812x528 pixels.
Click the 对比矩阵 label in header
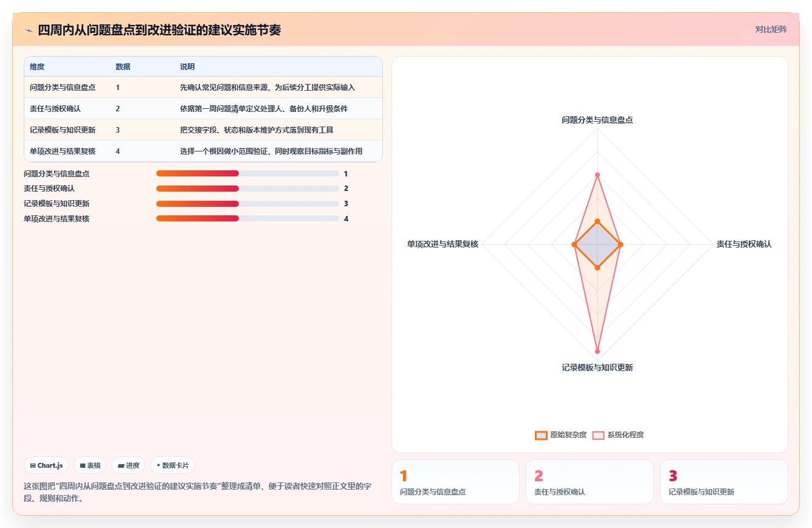771,29
